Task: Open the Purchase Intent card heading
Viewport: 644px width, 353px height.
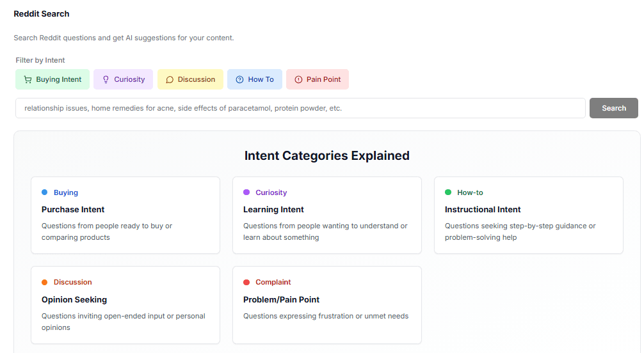Action: click(73, 209)
